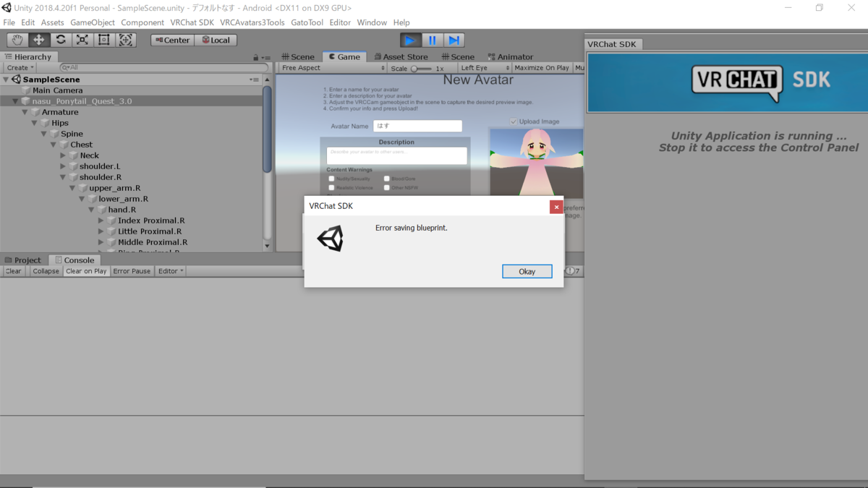Check the Other NSFW warning box
This screenshot has height=488, width=868.
(387, 188)
